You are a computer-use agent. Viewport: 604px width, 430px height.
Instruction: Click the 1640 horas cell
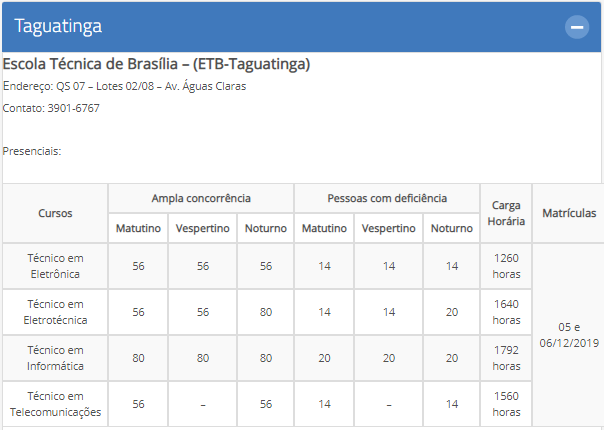point(506,312)
